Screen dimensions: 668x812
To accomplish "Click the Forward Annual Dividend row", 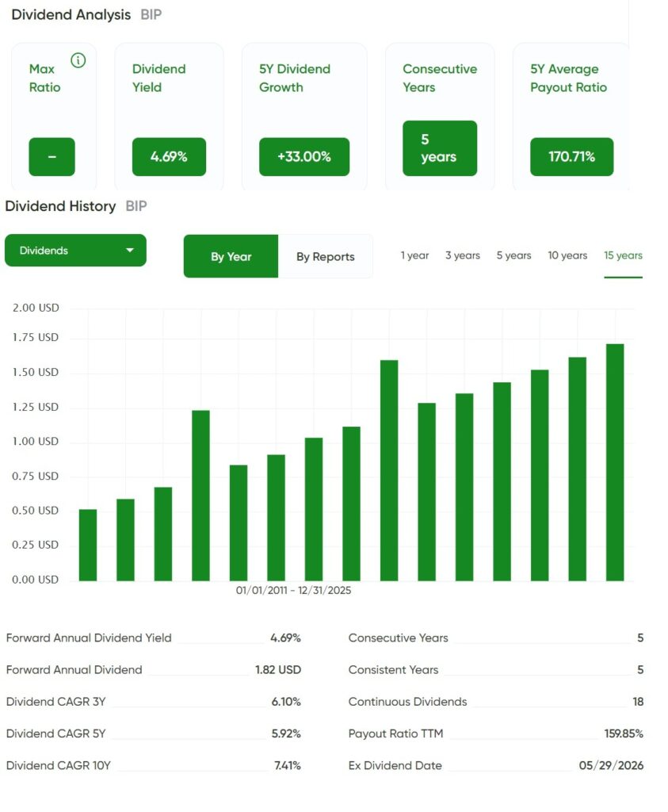I will point(153,669).
